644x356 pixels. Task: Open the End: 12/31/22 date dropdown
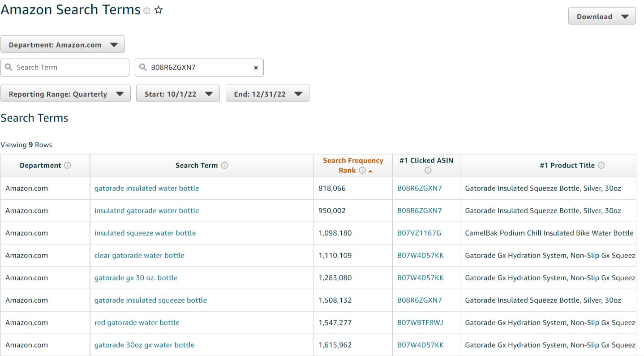pyautogui.click(x=267, y=94)
